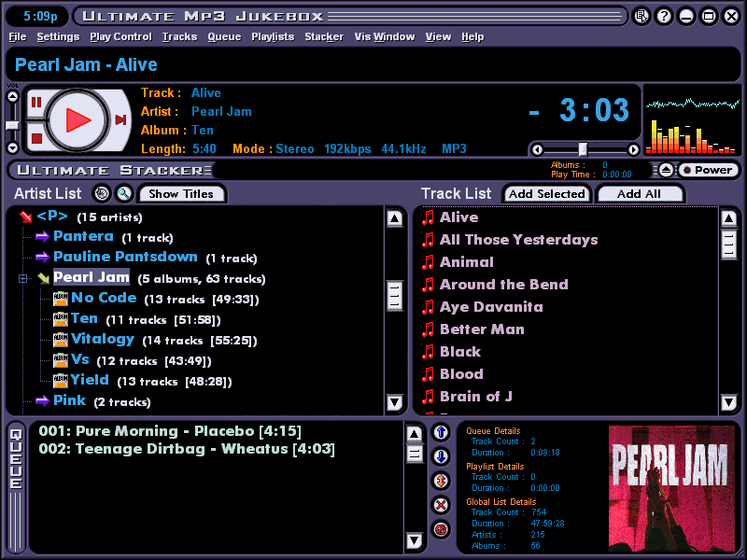The width and height of the screenshot is (747, 560).
Task: Toggle the Stacker Power button
Action: pos(708,170)
